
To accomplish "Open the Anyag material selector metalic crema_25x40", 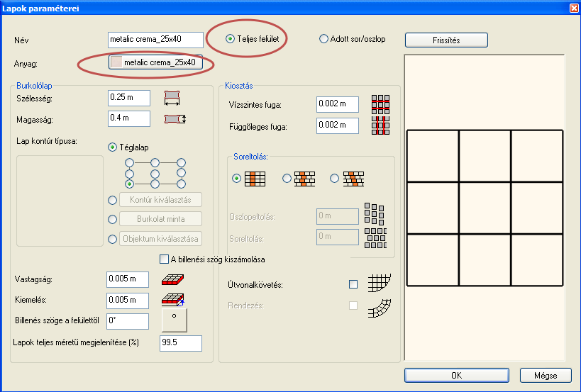I will coord(155,62).
